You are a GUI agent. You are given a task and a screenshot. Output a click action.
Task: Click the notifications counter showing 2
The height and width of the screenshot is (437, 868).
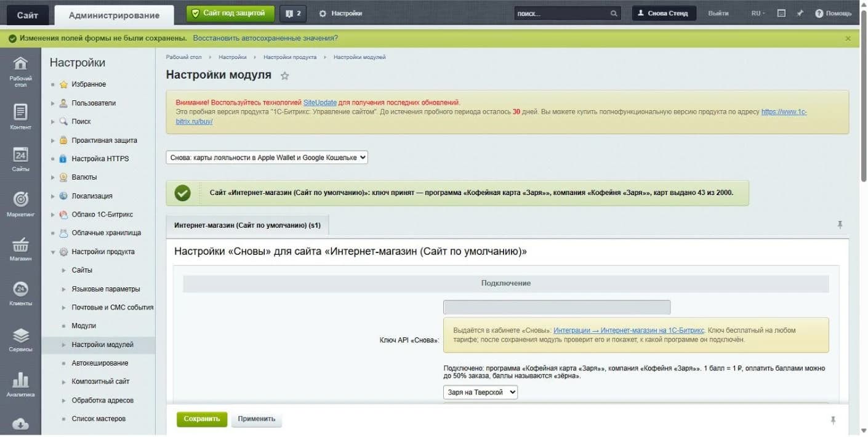(x=293, y=13)
